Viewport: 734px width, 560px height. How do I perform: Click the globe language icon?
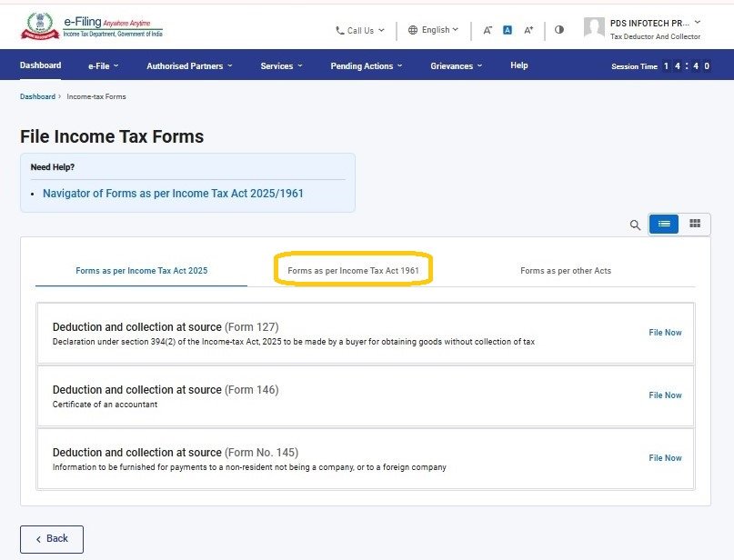(413, 30)
